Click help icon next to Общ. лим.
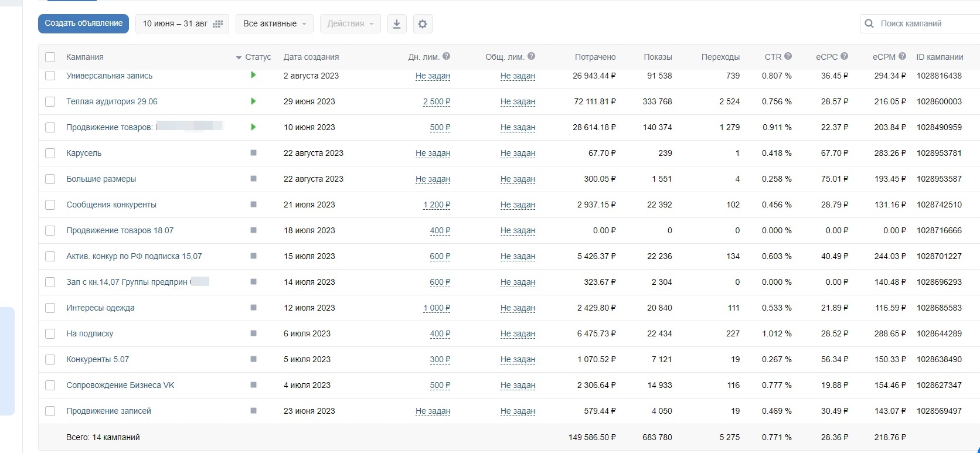This screenshot has width=980, height=453. tap(531, 56)
